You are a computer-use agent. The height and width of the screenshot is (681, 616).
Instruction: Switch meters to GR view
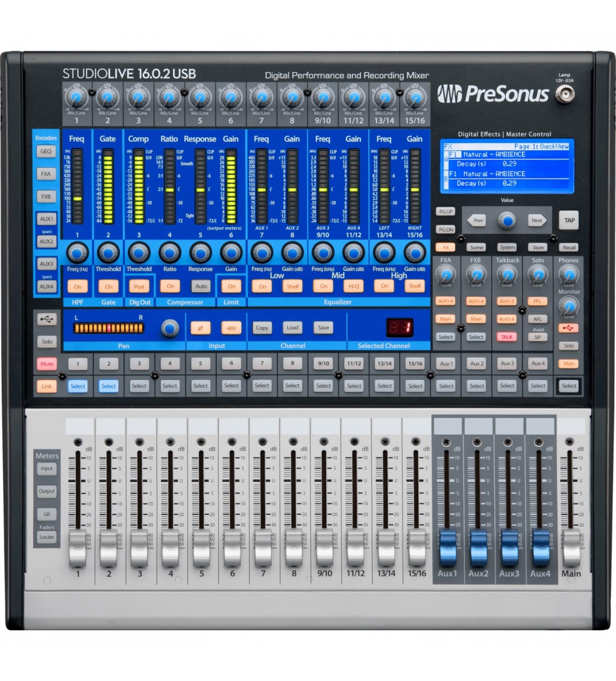click(47, 513)
